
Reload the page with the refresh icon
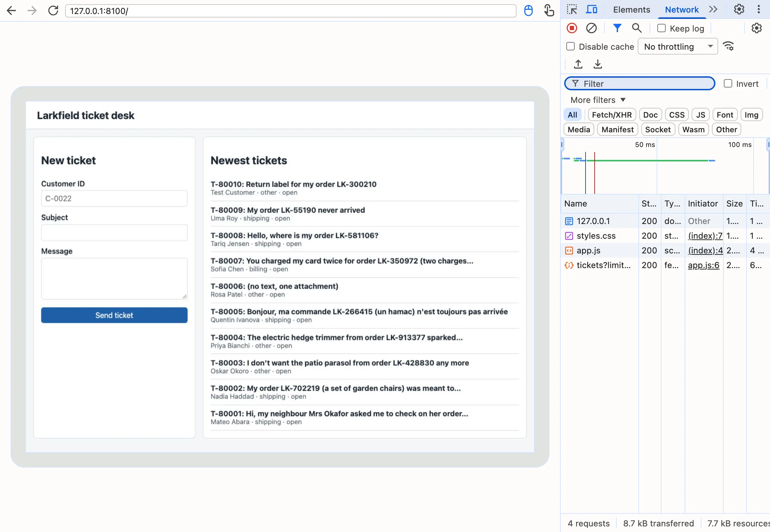tap(53, 10)
